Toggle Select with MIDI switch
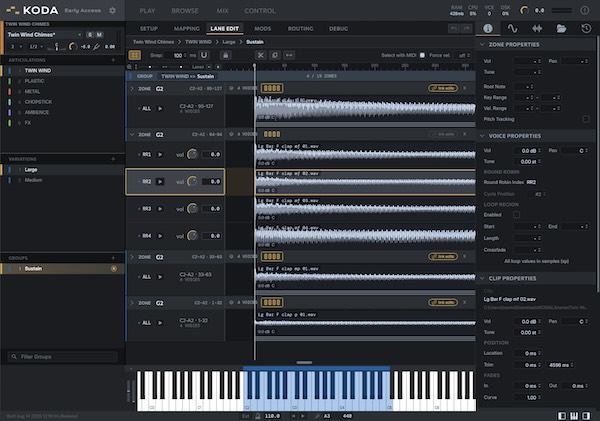This screenshot has width=600, height=421. 422,55
